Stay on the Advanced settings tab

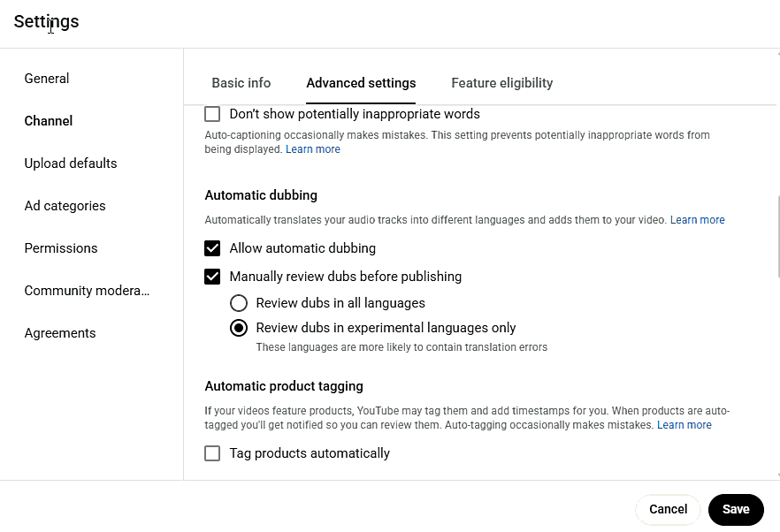[361, 82]
